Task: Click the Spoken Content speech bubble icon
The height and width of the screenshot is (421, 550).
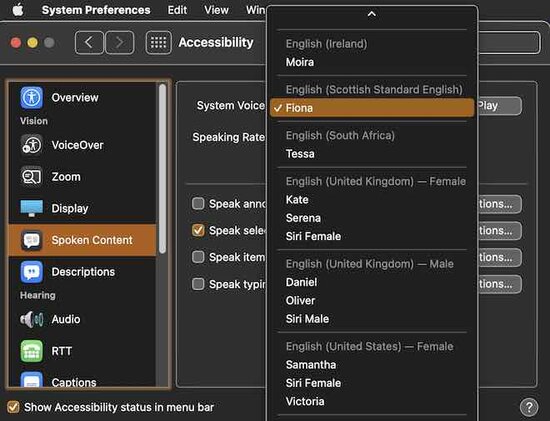Action: tap(32, 240)
